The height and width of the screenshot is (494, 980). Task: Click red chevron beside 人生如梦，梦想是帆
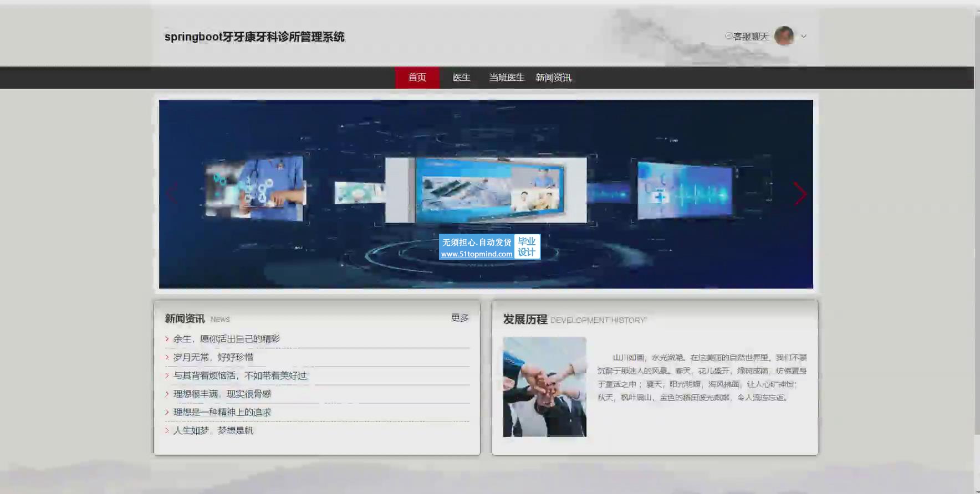pos(167,430)
